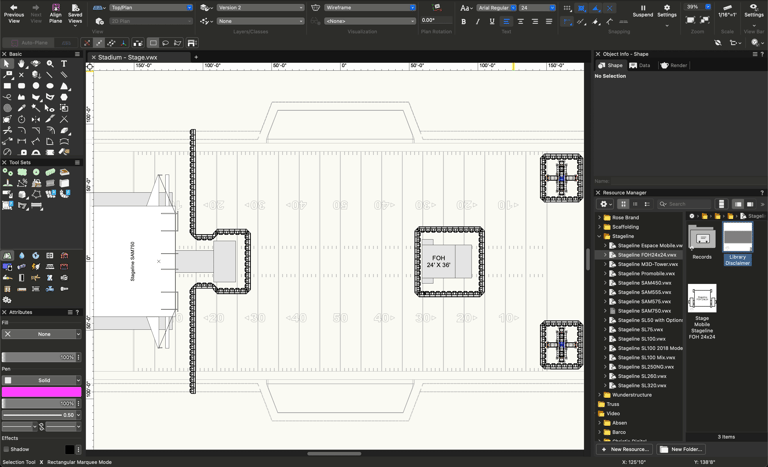Select the Eyedropper tool
Viewport: 768px width, 467px height.
click(x=21, y=108)
